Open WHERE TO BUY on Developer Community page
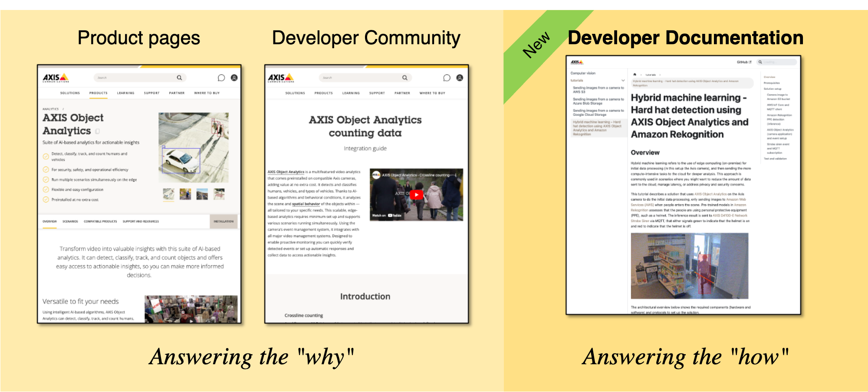 coord(432,93)
